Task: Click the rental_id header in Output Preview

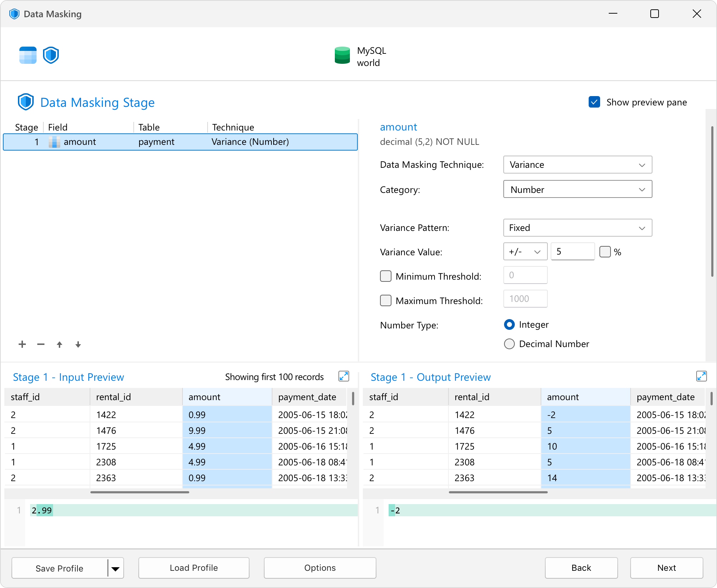Action: 495,397
